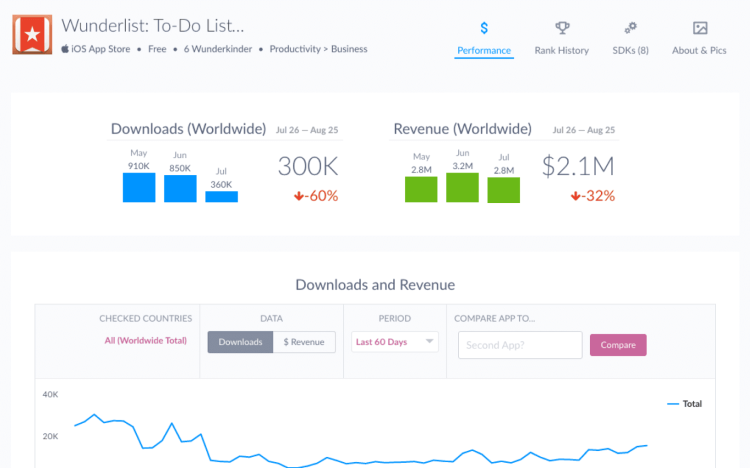Image resolution: width=750 pixels, height=468 pixels.
Task: Go to the About & Pics tab
Action: pos(699,50)
